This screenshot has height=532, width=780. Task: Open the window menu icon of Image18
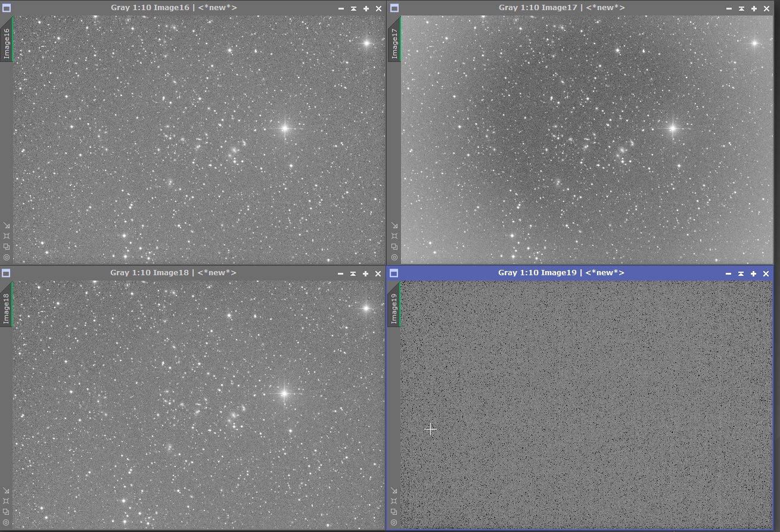[6, 273]
